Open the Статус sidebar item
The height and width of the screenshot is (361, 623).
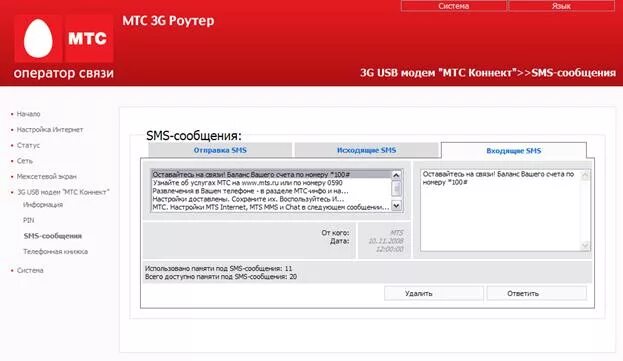coord(28,145)
